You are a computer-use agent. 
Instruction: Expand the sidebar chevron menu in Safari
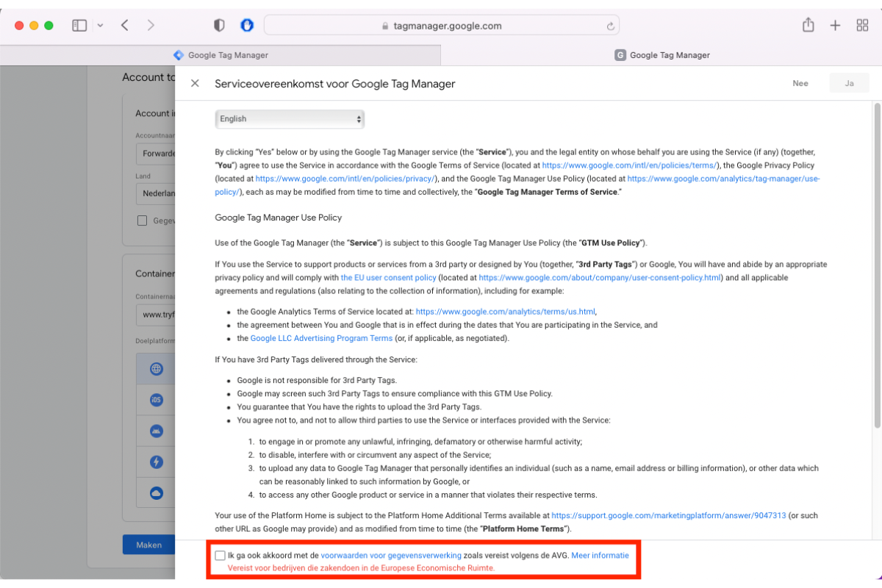[100, 26]
